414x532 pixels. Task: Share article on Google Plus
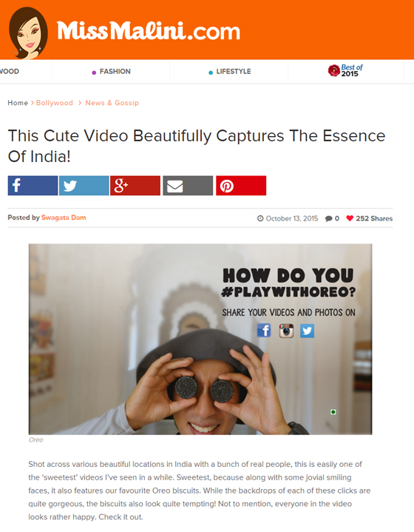pos(135,186)
